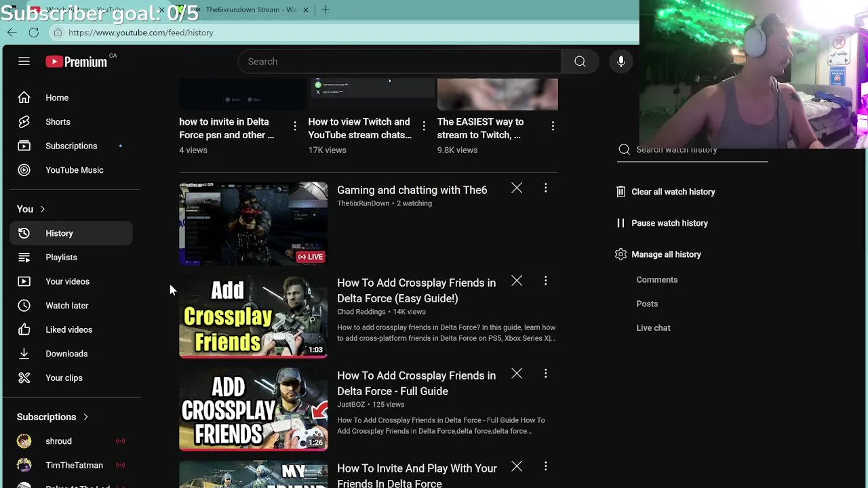Open Downloads in the sidebar
868x488 pixels.
[71, 354]
